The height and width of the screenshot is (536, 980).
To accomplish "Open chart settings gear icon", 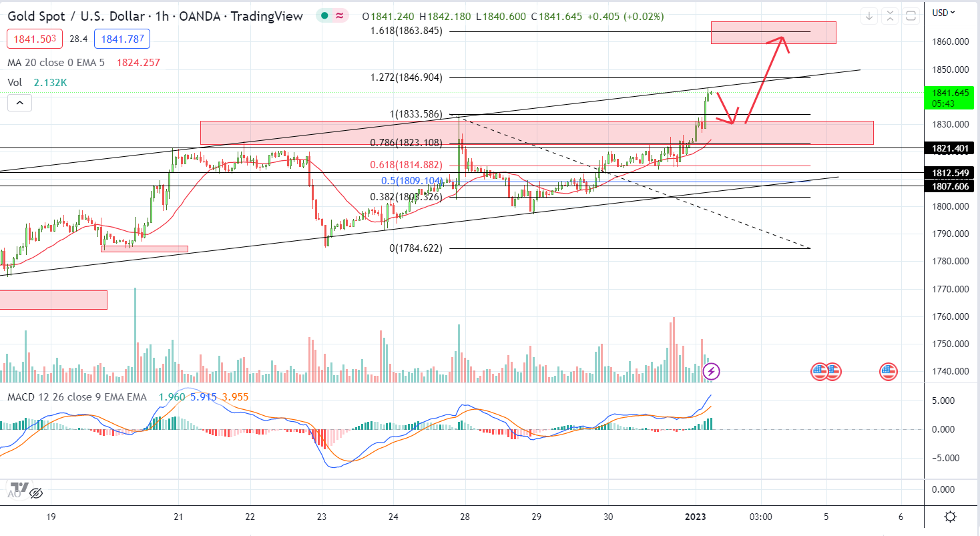I will click(950, 517).
